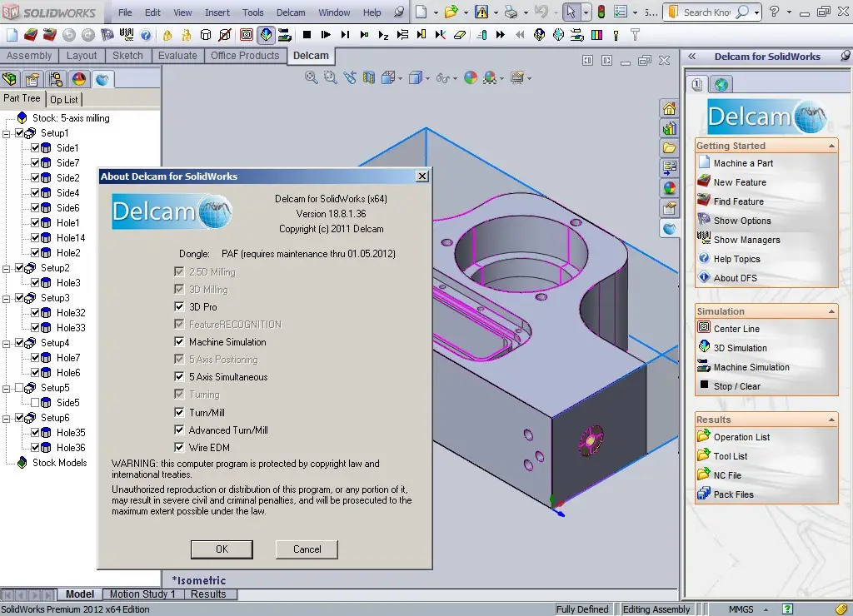
Task: Click the Show Managers icon
Action: tap(704, 239)
